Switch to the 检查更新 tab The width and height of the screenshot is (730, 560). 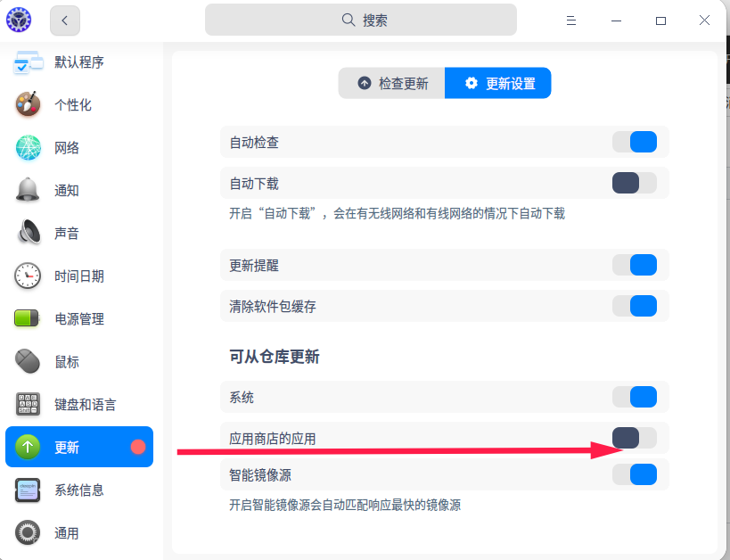392,84
